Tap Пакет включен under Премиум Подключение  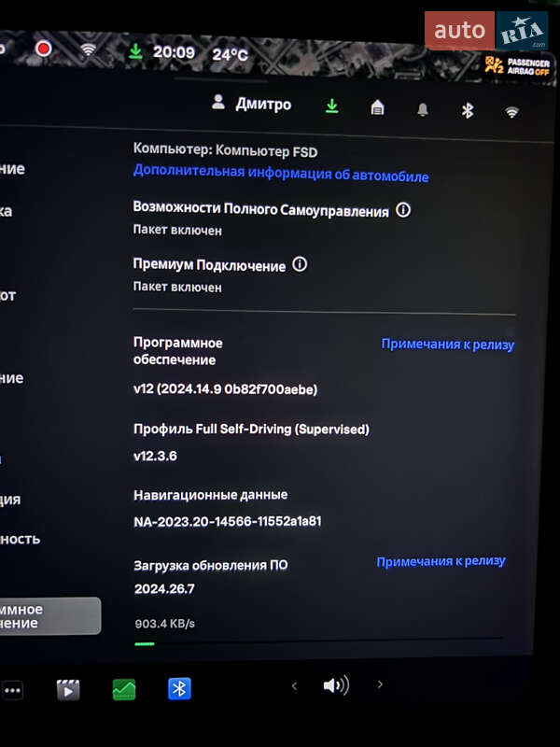click(x=177, y=287)
